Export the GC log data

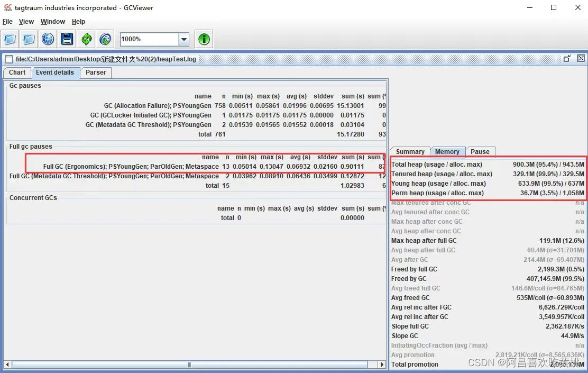pyautogui.click(x=66, y=39)
